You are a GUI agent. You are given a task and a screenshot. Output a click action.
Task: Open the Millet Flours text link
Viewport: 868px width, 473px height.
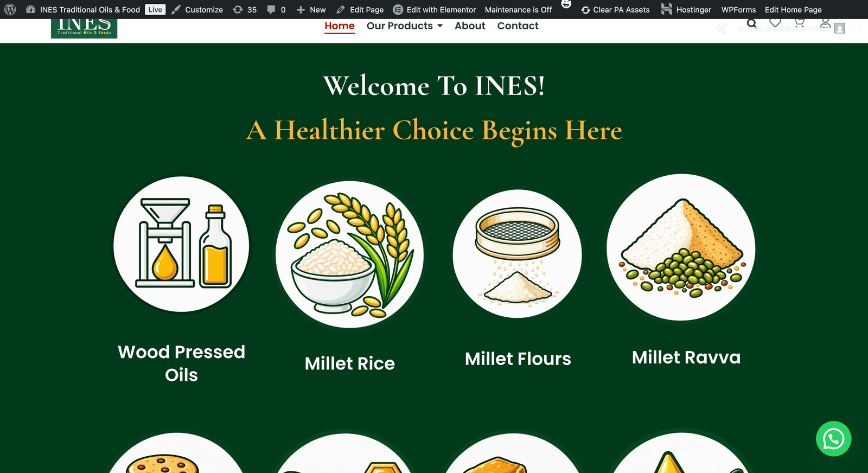click(518, 359)
